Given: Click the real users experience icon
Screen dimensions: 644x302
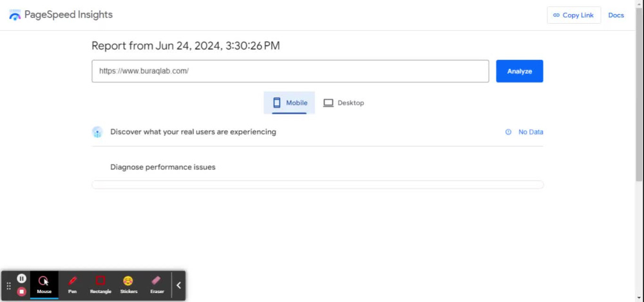Looking at the screenshot, I should (97, 132).
